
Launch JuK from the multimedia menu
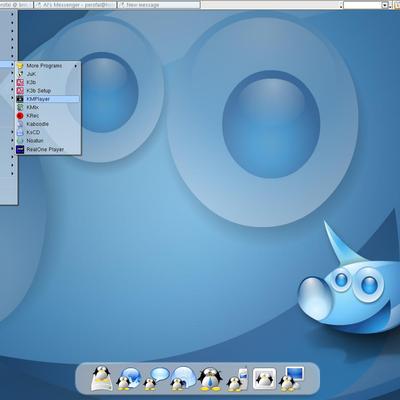click(48, 74)
